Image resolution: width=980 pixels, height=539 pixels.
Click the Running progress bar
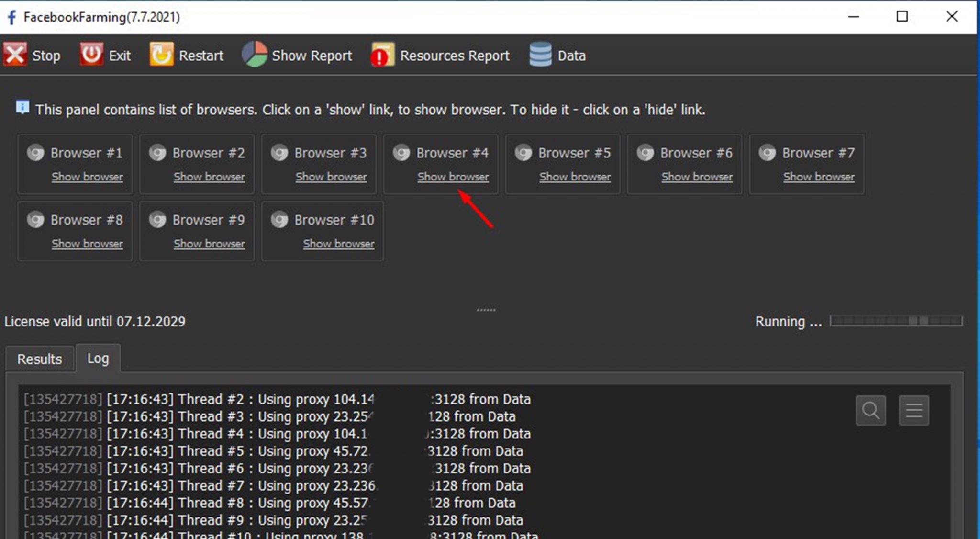[x=896, y=321]
